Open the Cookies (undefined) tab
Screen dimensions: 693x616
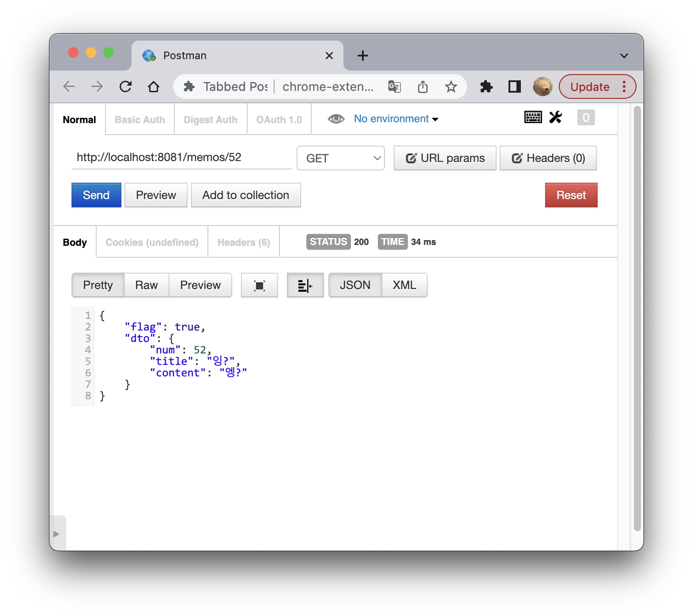pos(152,242)
